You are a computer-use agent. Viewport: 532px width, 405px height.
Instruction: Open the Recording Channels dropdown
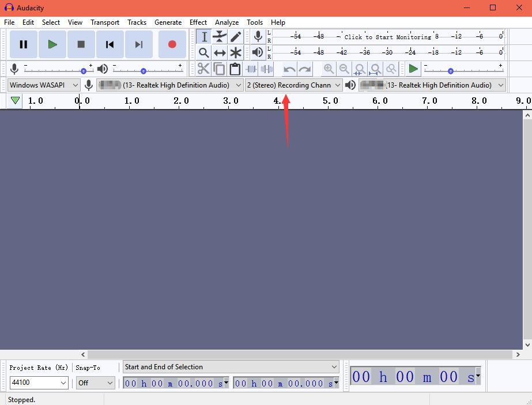(293, 85)
